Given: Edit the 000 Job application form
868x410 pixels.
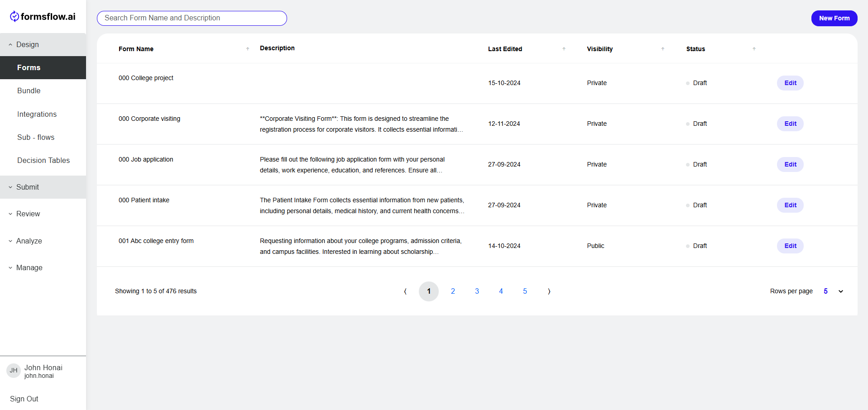Looking at the screenshot, I should tap(790, 164).
